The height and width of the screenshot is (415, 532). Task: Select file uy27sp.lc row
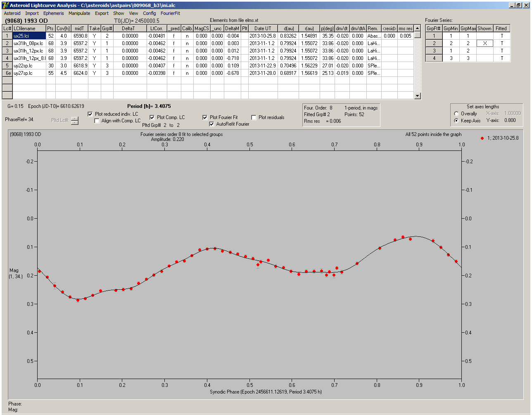click(29, 73)
